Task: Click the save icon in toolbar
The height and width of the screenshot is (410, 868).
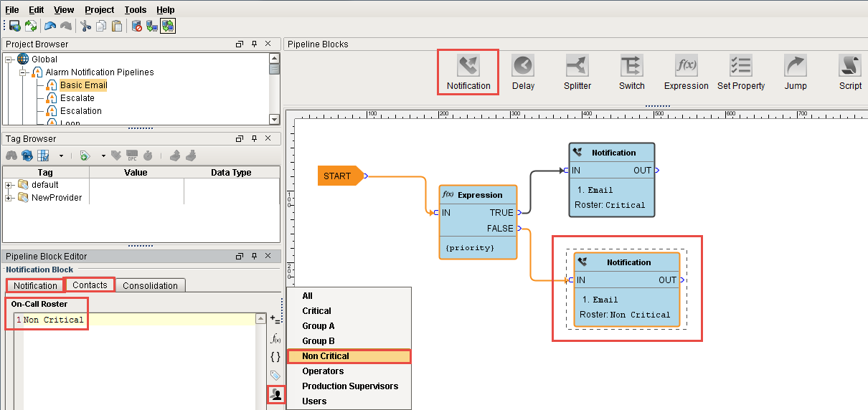Action: (x=14, y=26)
